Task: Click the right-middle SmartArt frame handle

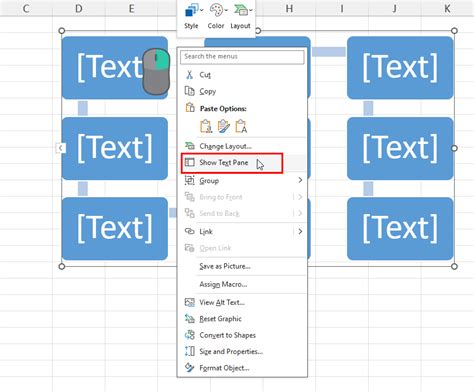Action: 454,148
